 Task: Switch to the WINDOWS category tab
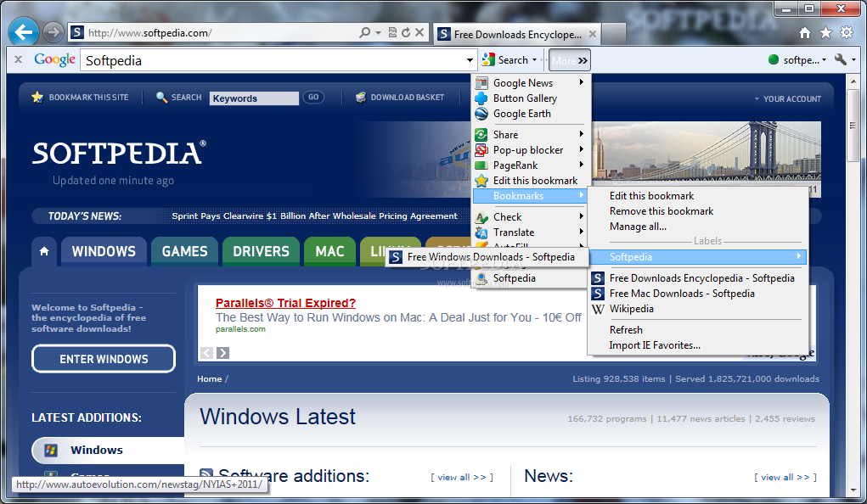click(104, 251)
